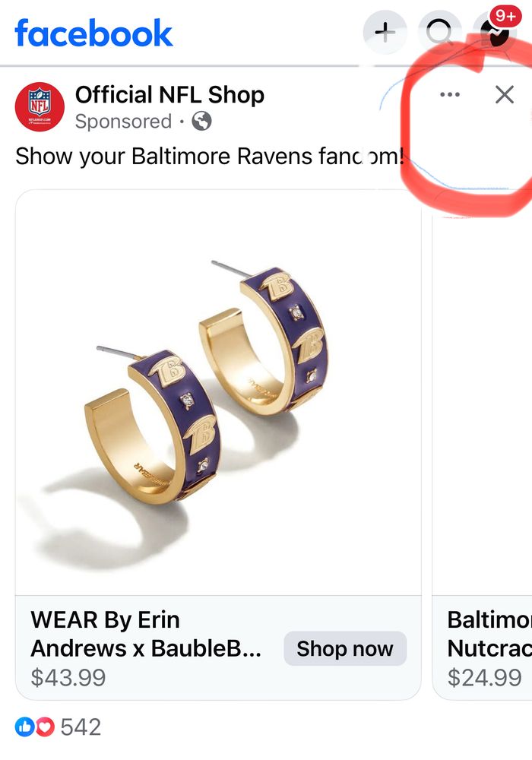532x760 pixels.
Task: Tap the globe public audience icon
Action: (201, 121)
